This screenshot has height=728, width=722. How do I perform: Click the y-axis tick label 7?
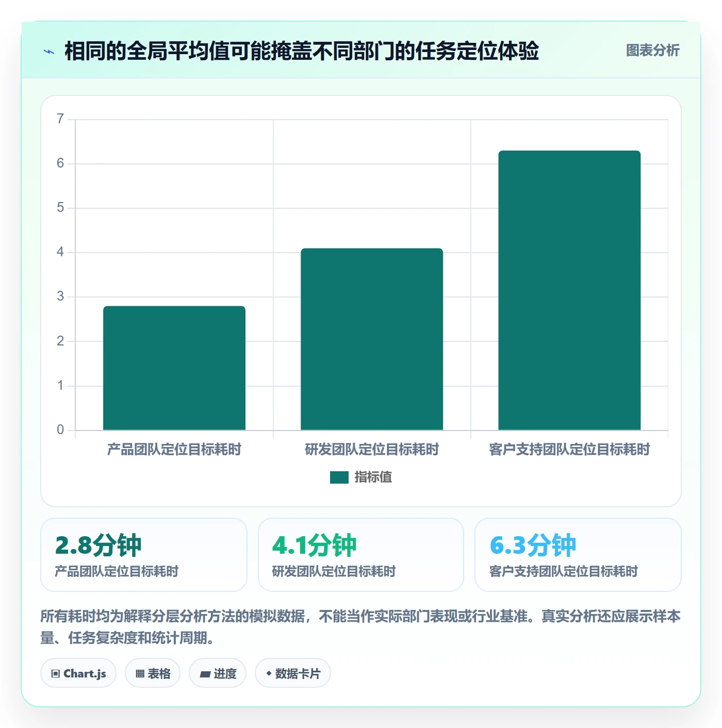click(60, 119)
